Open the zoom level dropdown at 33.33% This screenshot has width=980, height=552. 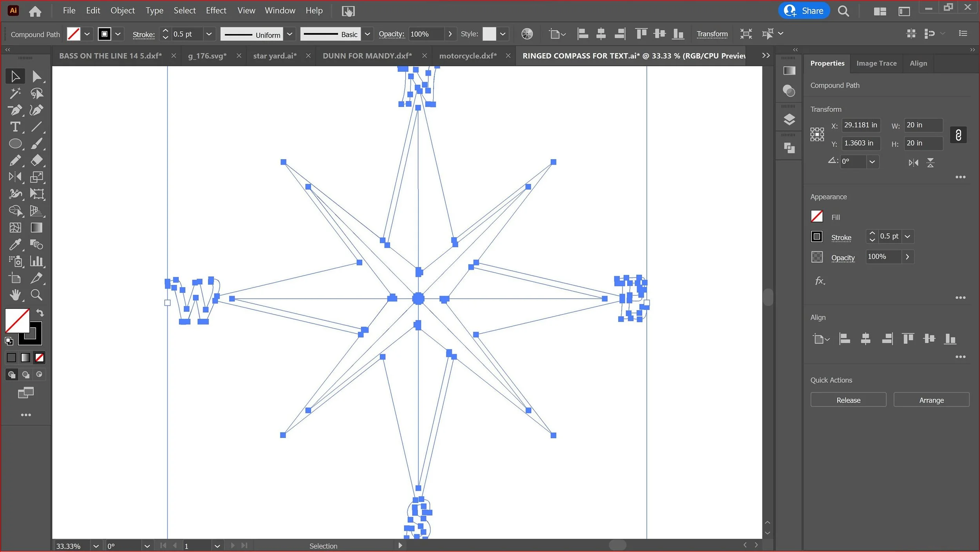[x=96, y=546]
